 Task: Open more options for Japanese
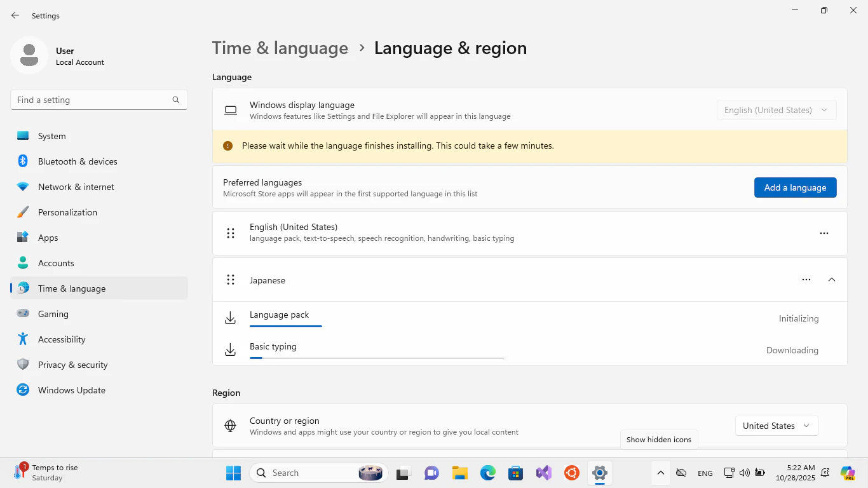(x=806, y=280)
